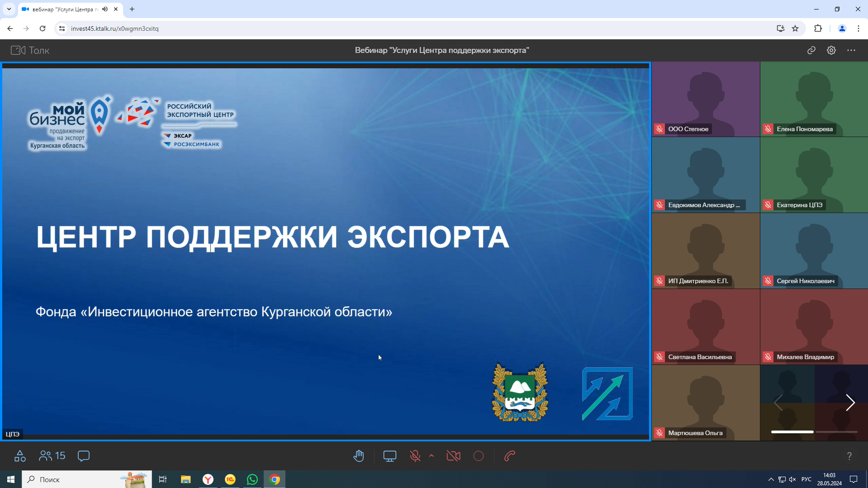Click the participant pagination slider bar
Screen dimensions: 868x488
[814, 432]
